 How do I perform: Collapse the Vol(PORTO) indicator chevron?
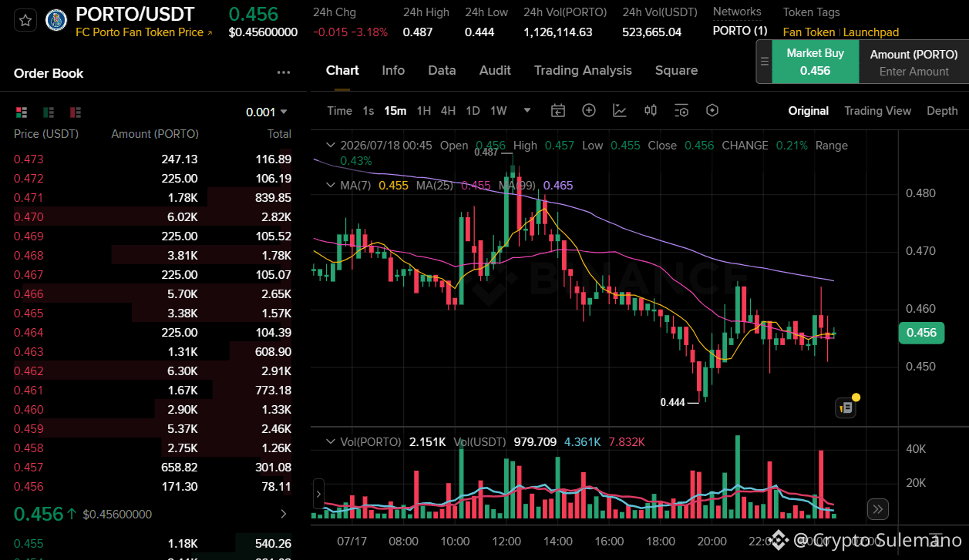click(x=331, y=441)
